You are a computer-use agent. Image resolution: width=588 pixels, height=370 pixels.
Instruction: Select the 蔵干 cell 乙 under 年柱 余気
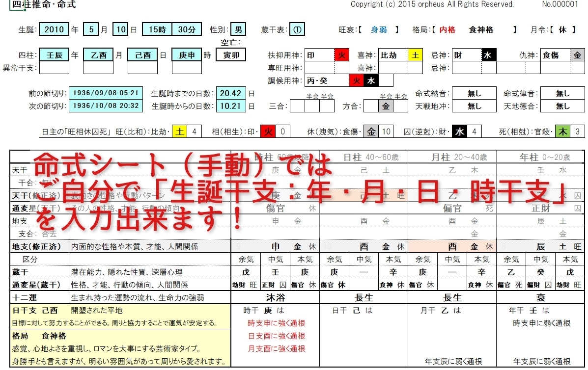click(511, 272)
